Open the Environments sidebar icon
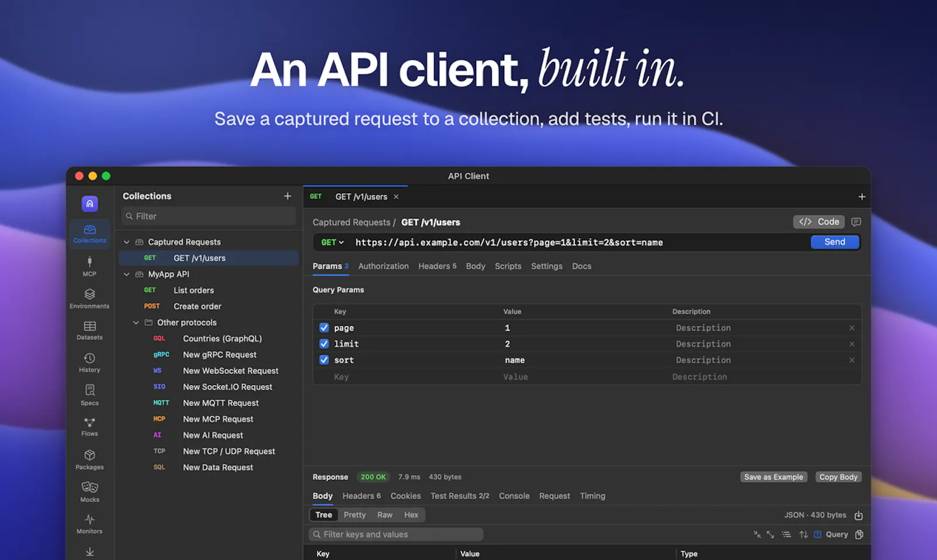 90,298
